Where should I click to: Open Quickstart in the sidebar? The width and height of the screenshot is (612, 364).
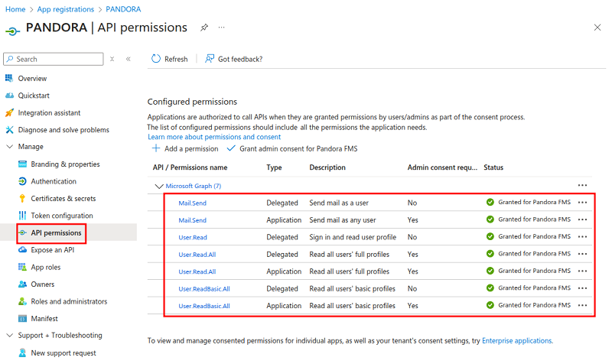click(x=34, y=96)
